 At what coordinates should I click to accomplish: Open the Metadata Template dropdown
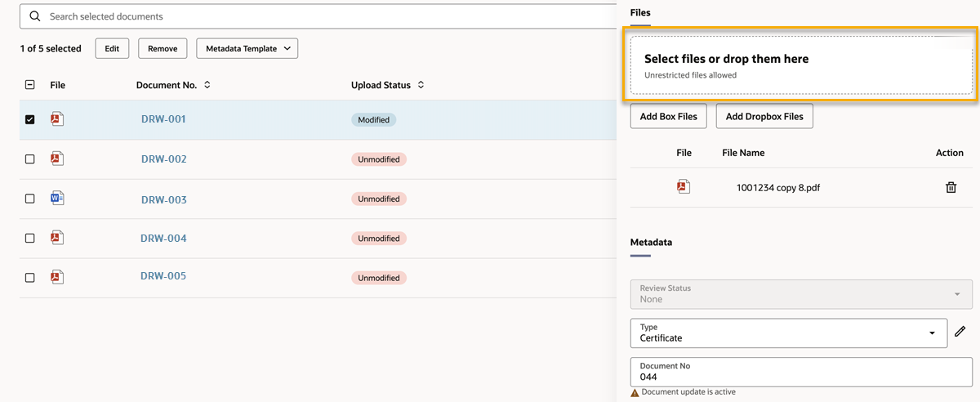(x=247, y=49)
